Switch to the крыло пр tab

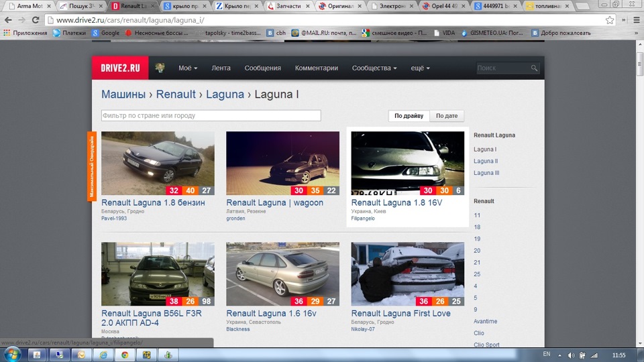(185, 6)
